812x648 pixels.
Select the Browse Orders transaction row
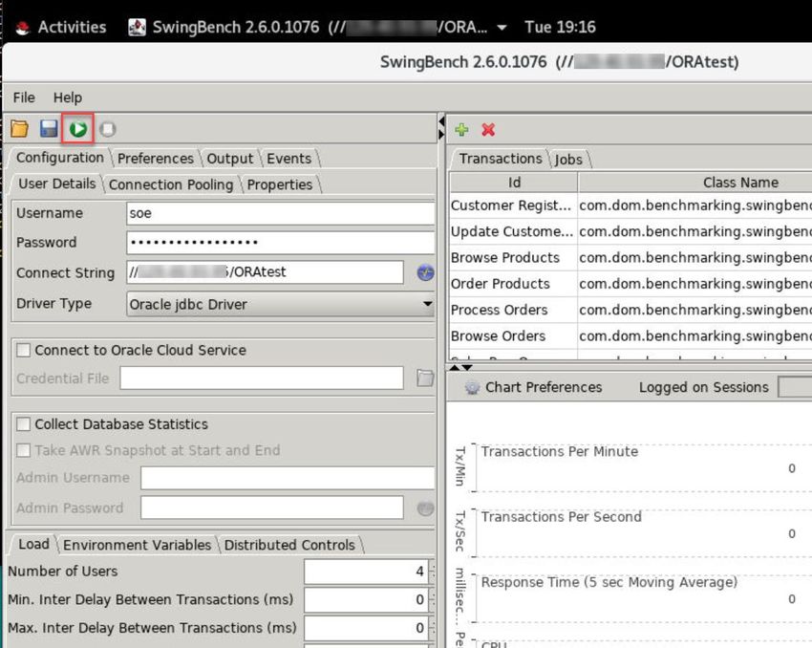coord(630,336)
